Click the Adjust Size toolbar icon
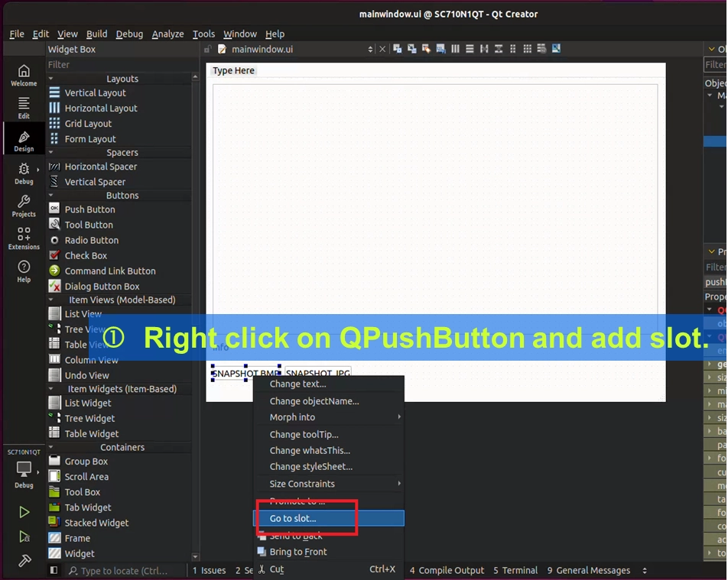The image size is (728, 580). coord(556,49)
